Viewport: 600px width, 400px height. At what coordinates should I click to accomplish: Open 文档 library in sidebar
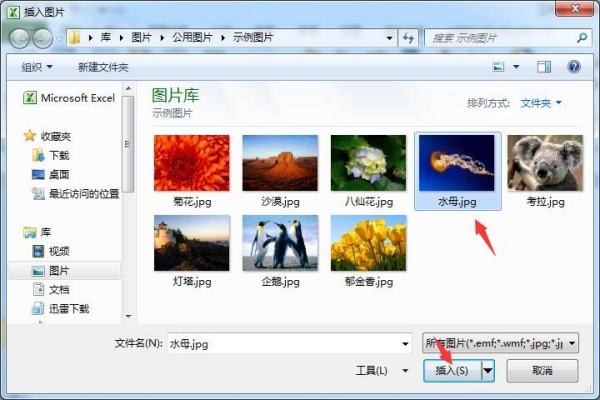click(x=51, y=290)
